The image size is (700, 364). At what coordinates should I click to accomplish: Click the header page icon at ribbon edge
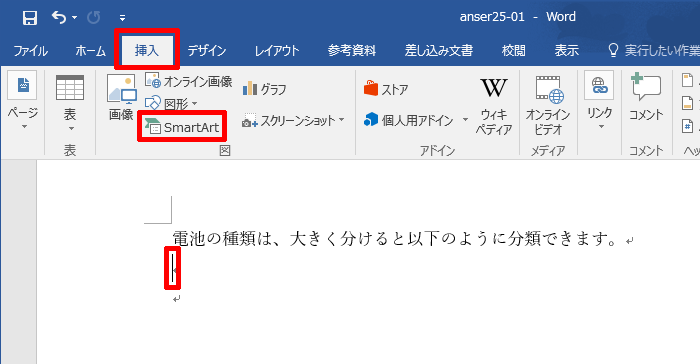pyautogui.click(x=688, y=80)
